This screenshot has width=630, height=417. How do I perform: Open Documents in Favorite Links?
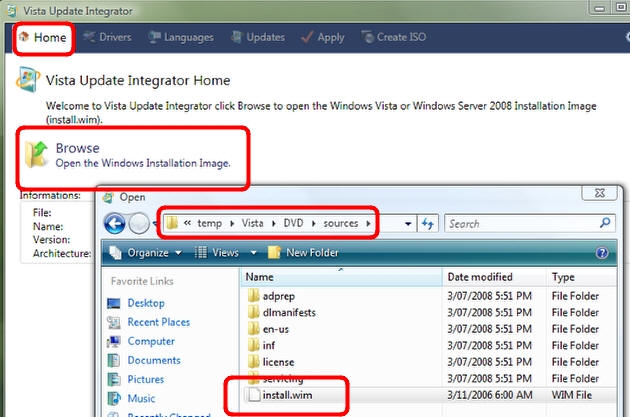[x=144, y=360]
